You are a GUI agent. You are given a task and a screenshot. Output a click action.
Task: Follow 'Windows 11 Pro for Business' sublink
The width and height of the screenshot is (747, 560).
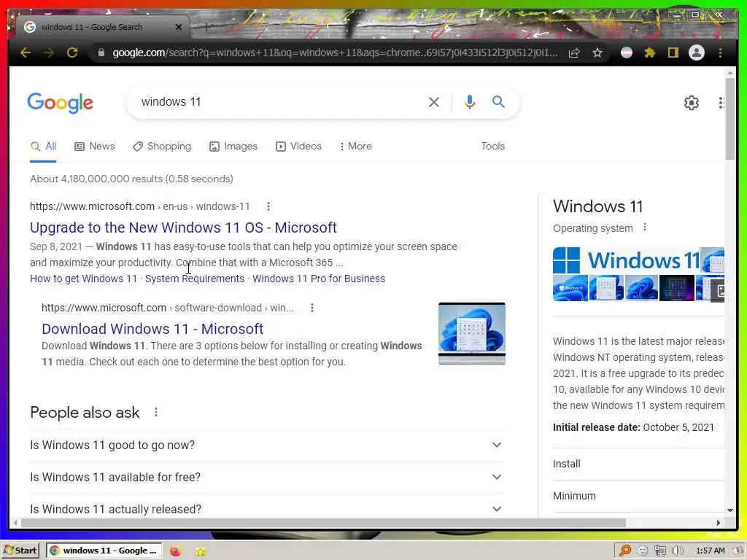coord(319,279)
